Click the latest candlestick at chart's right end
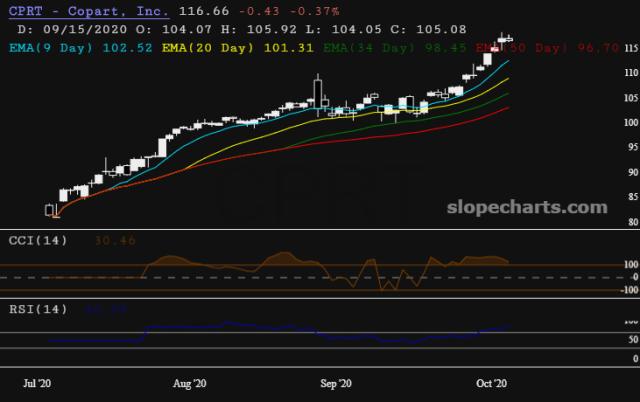640x402 pixels. pyautogui.click(x=510, y=39)
